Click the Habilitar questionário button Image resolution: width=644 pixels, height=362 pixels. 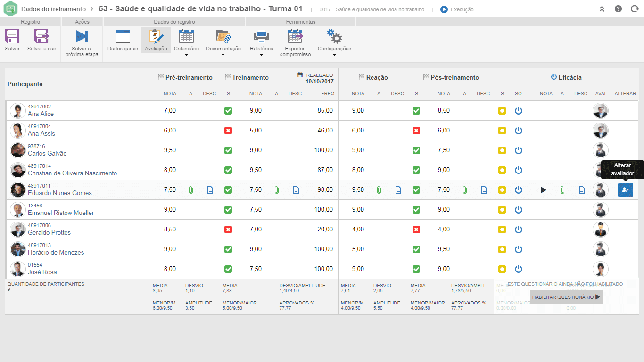[566, 297]
